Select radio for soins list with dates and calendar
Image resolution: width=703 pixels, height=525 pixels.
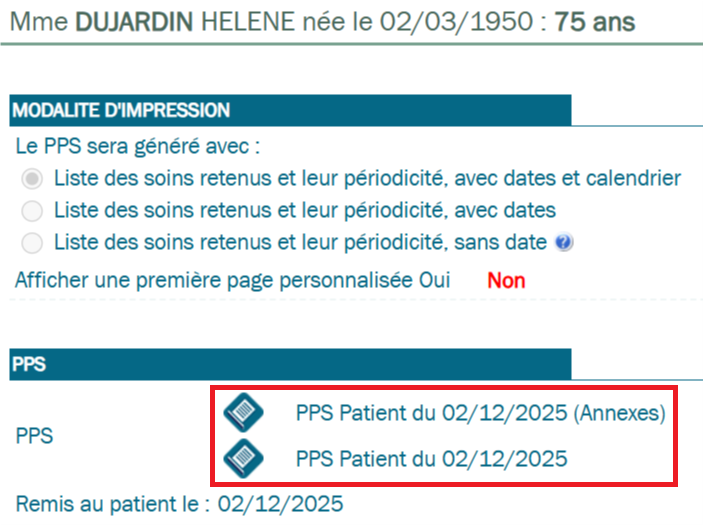click(x=33, y=180)
